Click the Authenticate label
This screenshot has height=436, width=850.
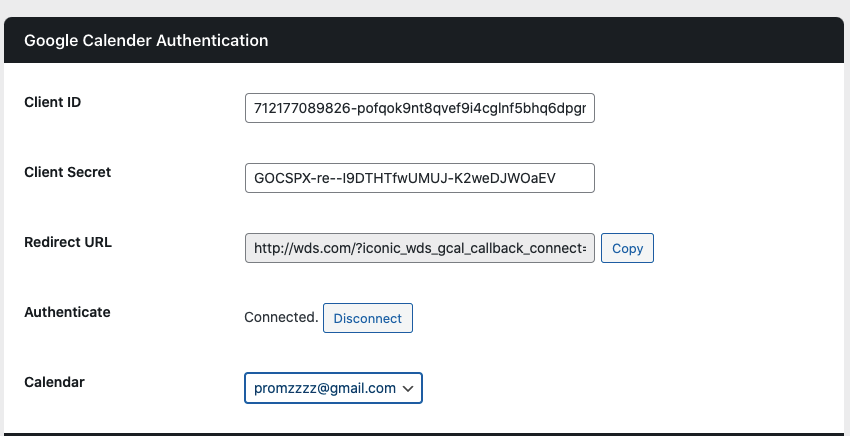click(x=67, y=312)
